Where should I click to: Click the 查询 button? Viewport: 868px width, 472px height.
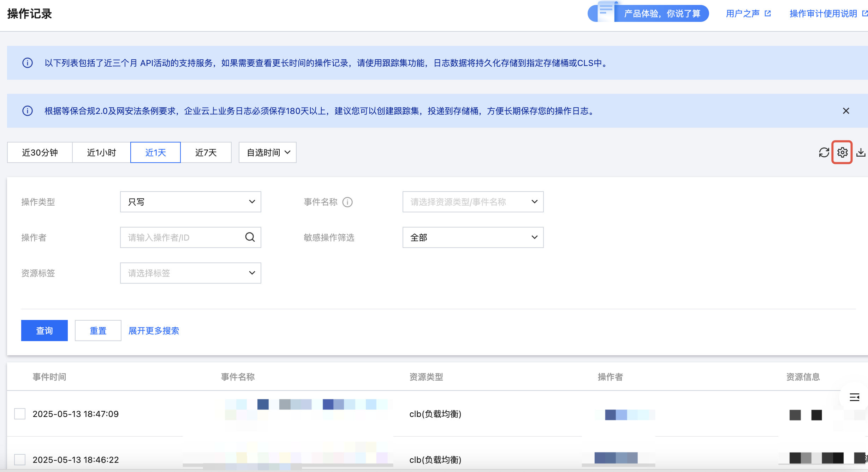44,331
